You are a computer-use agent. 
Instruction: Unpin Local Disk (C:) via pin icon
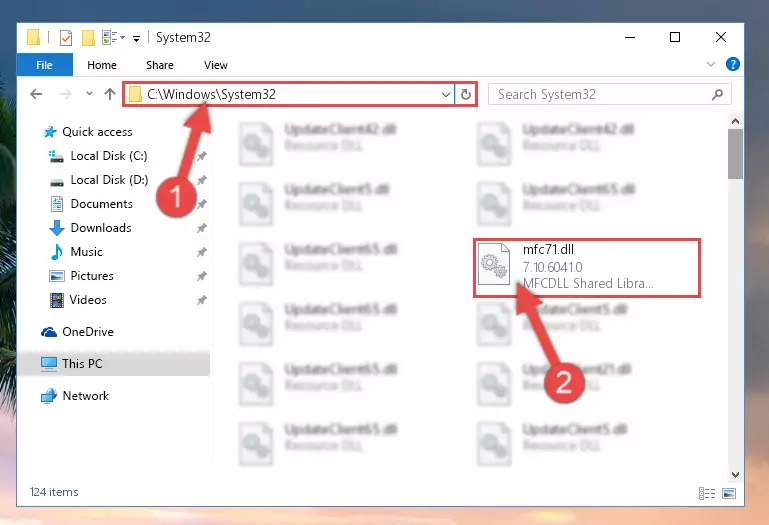tap(202, 157)
